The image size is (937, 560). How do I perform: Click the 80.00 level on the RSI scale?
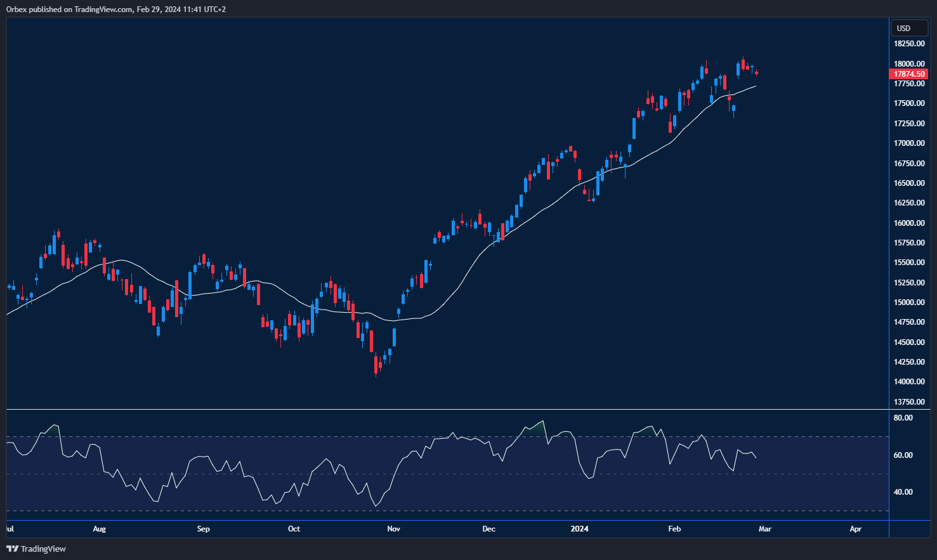pos(903,417)
